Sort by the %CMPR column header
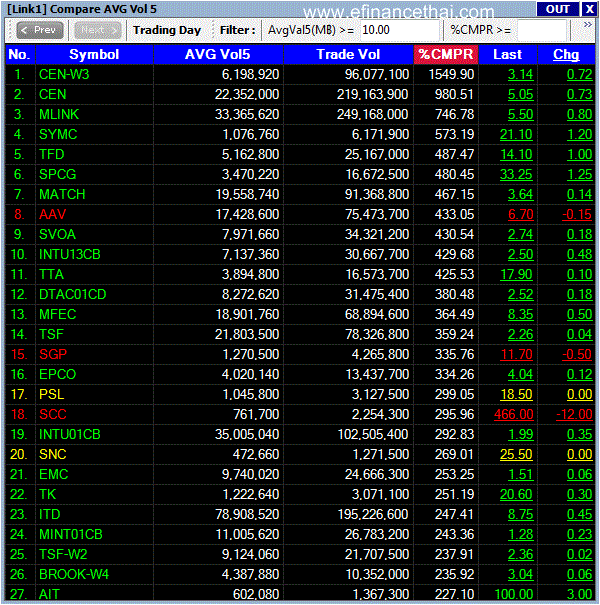Image resolution: width=600 pixels, height=605 pixels. 446,54
